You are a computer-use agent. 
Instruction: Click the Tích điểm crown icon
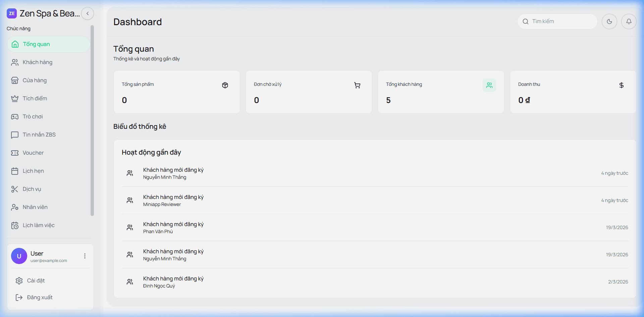(x=15, y=99)
